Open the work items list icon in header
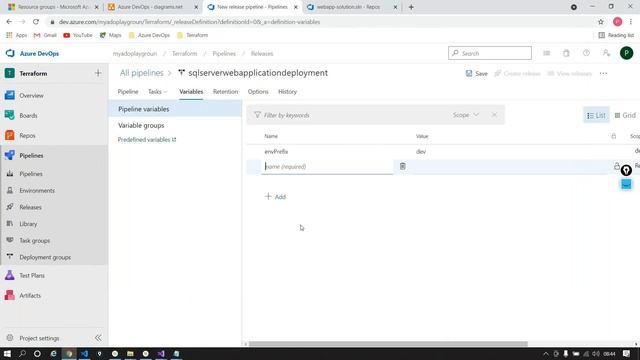Screen dimensions: 640x360 (x=547, y=53)
